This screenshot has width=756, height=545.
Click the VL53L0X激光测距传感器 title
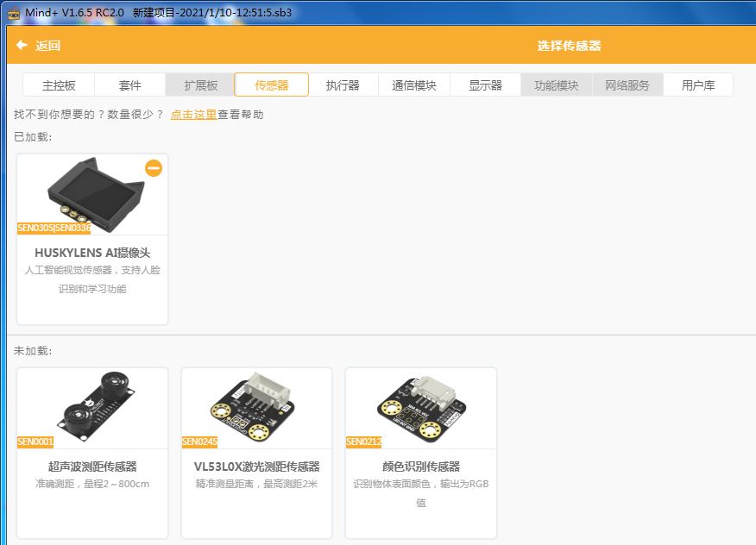click(x=257, y=467)
